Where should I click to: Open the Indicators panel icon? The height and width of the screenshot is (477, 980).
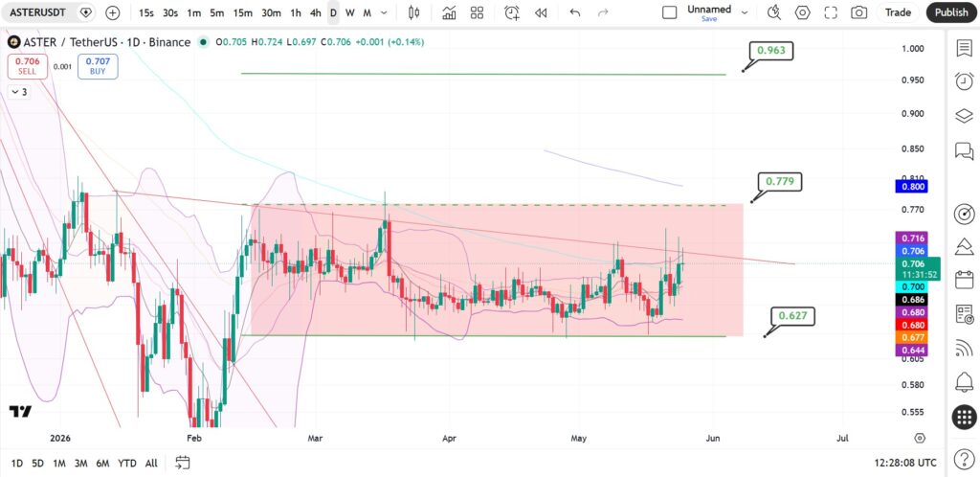[449, 12]
